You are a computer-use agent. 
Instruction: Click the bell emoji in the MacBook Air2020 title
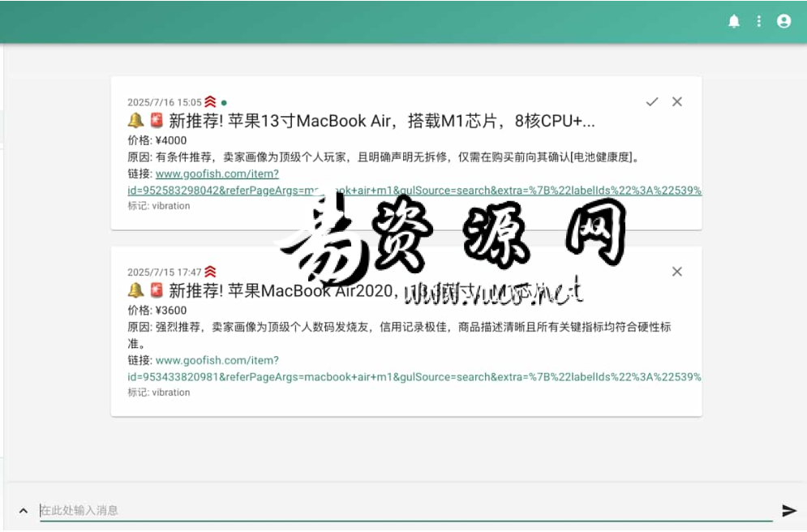[x=136, y=290]
